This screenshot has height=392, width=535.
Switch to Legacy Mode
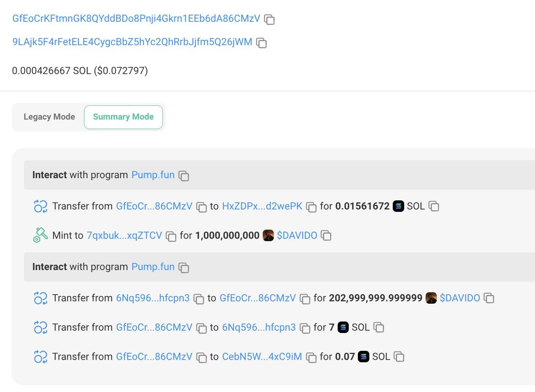click(x=49, y=117)
